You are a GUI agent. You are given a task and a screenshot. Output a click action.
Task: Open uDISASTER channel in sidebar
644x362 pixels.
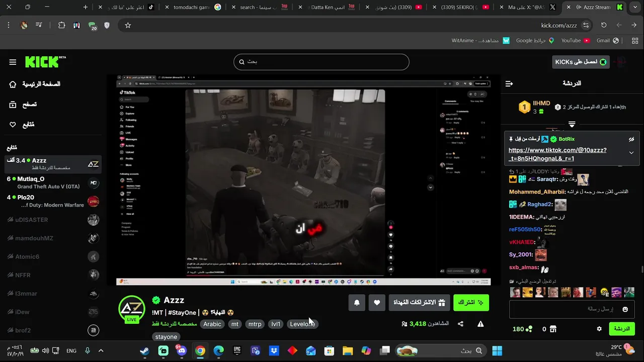click(53, 220)
